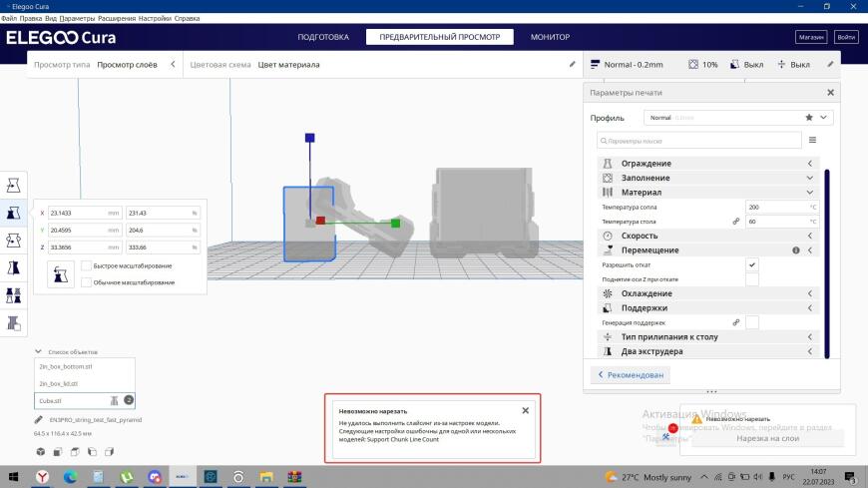
Task: Select the Move tool in left toolbar
Action: pyautogui.click(x=13, y=185)
